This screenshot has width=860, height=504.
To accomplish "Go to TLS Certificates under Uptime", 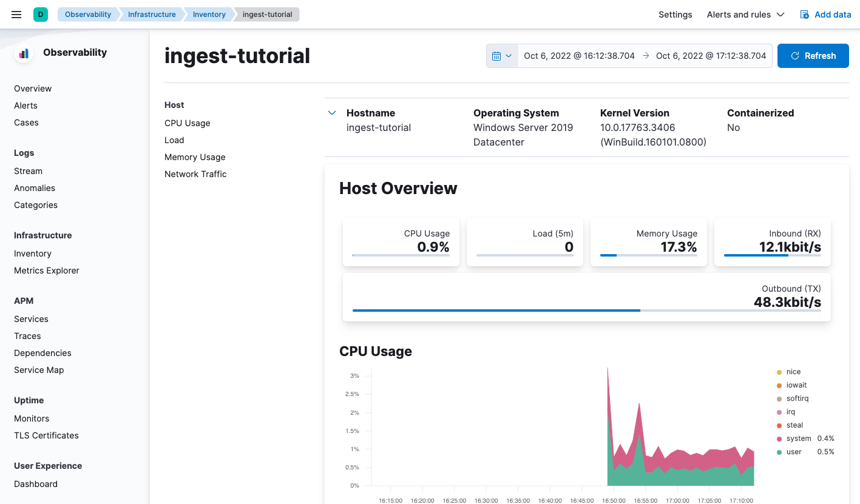I will click(46, 435).
